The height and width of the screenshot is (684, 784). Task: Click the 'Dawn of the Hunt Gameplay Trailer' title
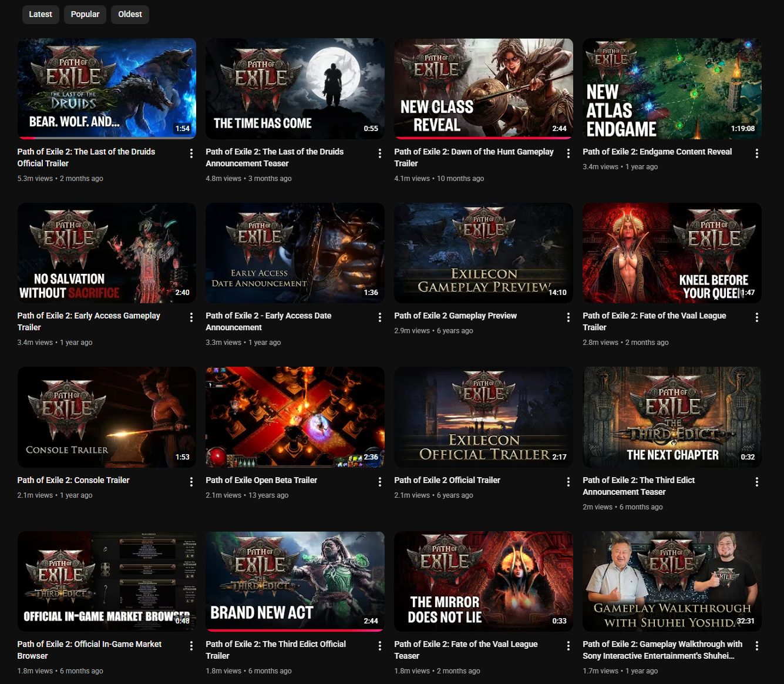(x=474, y=157)
